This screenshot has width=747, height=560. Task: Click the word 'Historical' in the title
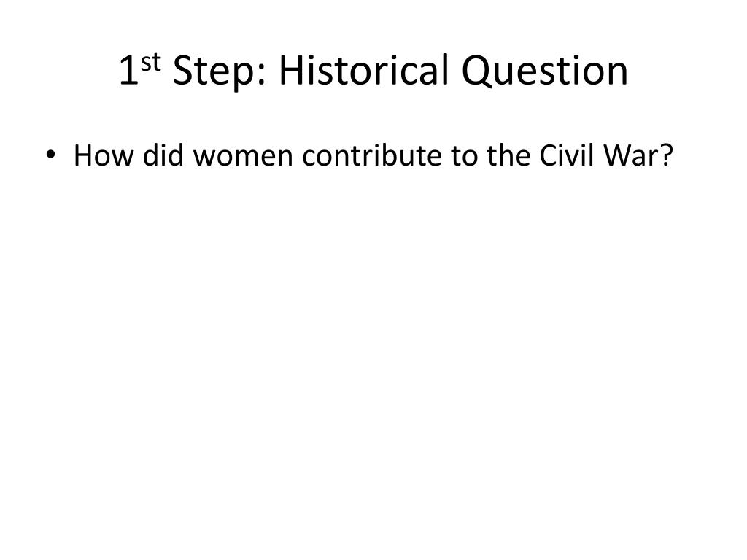pos(364,69)
